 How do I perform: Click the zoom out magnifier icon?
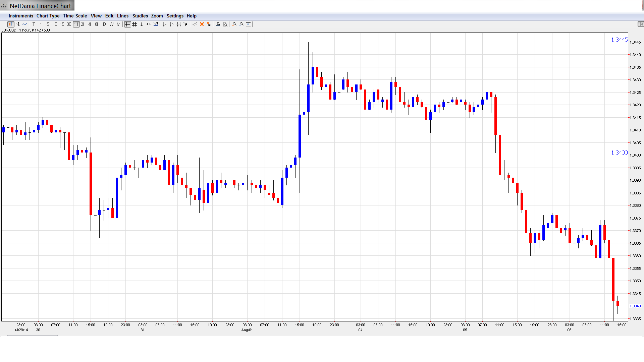[x=241, y=24]
